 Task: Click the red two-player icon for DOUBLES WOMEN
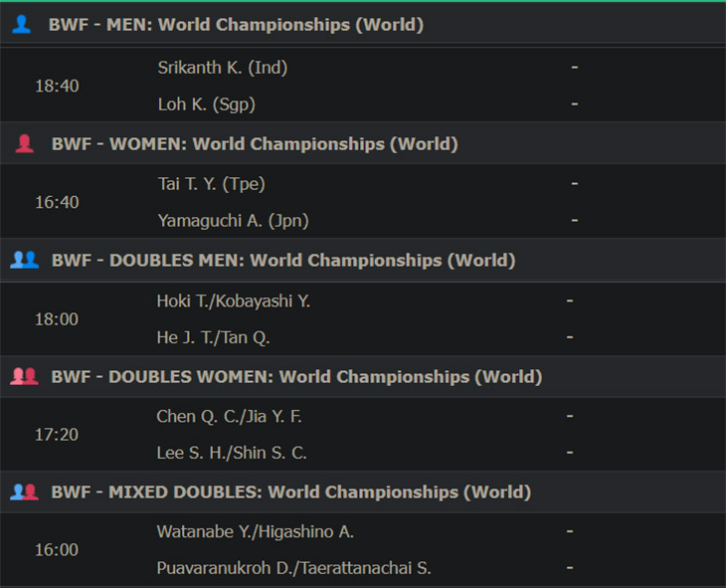click(24, 376)
